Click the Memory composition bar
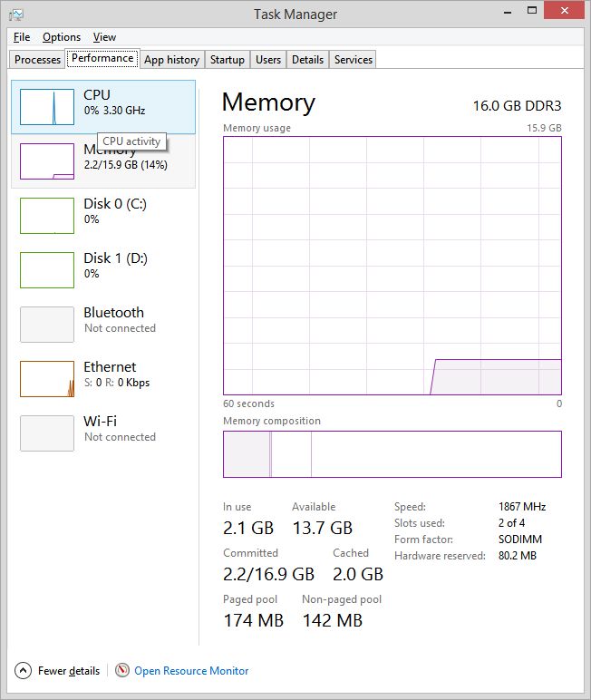 (392, 454)
